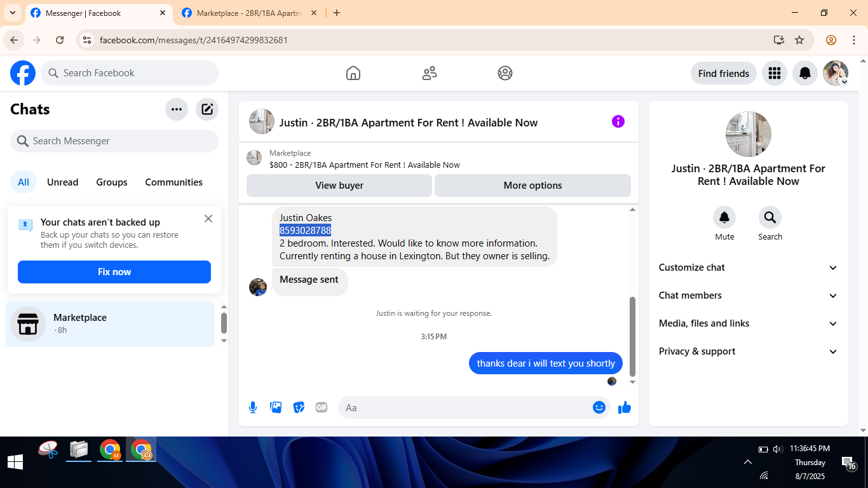Open Chrome profile icon in toolbar
868x488 pixels.
pyautogui.click(x=831, y=40)
